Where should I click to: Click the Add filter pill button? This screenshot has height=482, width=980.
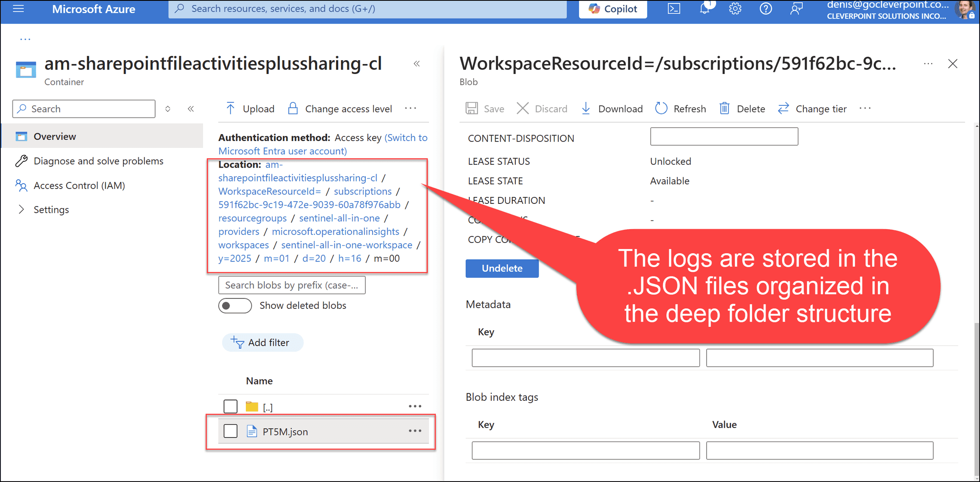point(262,342)
